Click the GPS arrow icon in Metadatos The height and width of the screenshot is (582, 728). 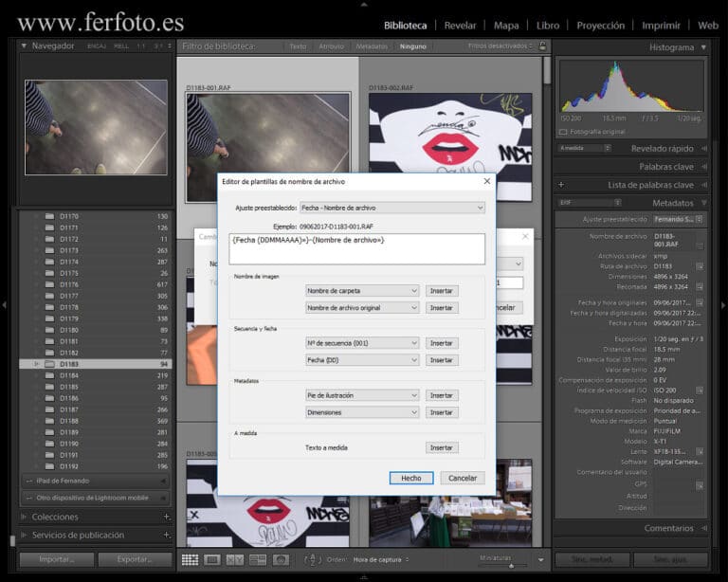(x=700, y=486)
